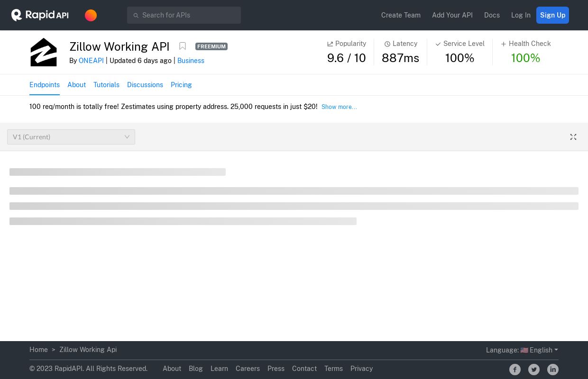Expand endpoints panel to fullscreen
This screenshot has width=588, height=379.
(573, 137)
